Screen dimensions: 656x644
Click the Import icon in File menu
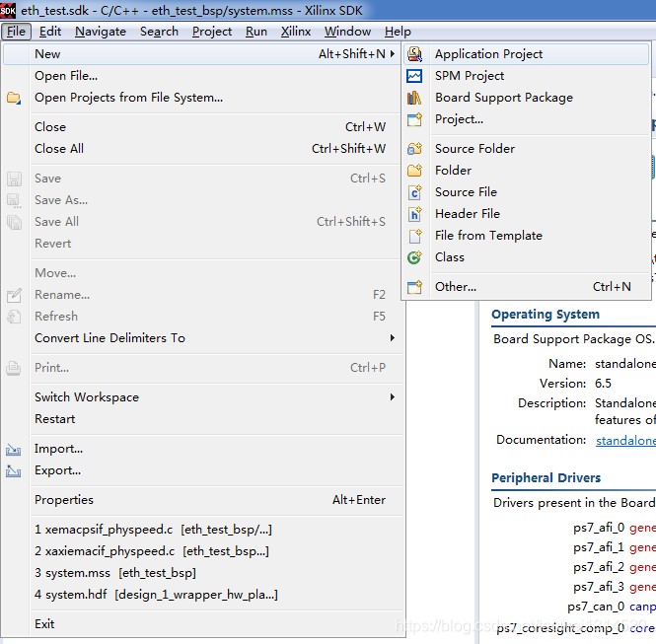(14, 449)
